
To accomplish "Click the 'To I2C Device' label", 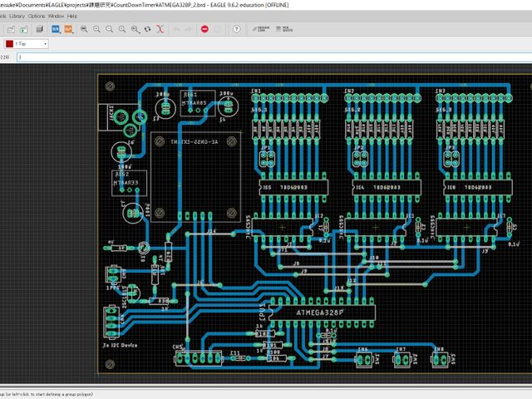I will [x=120, y=346].
